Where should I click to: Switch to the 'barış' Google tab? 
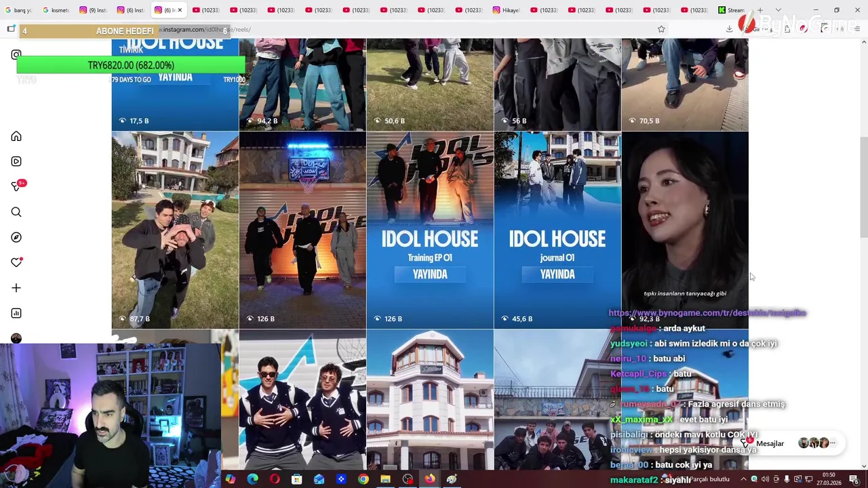pos(18,10)
